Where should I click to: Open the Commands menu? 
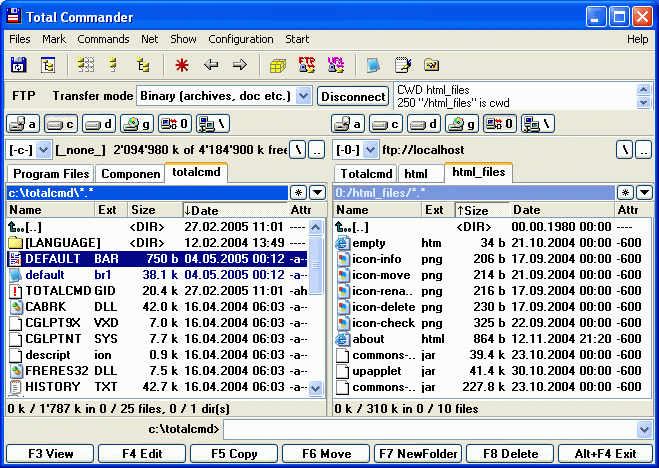103,39
